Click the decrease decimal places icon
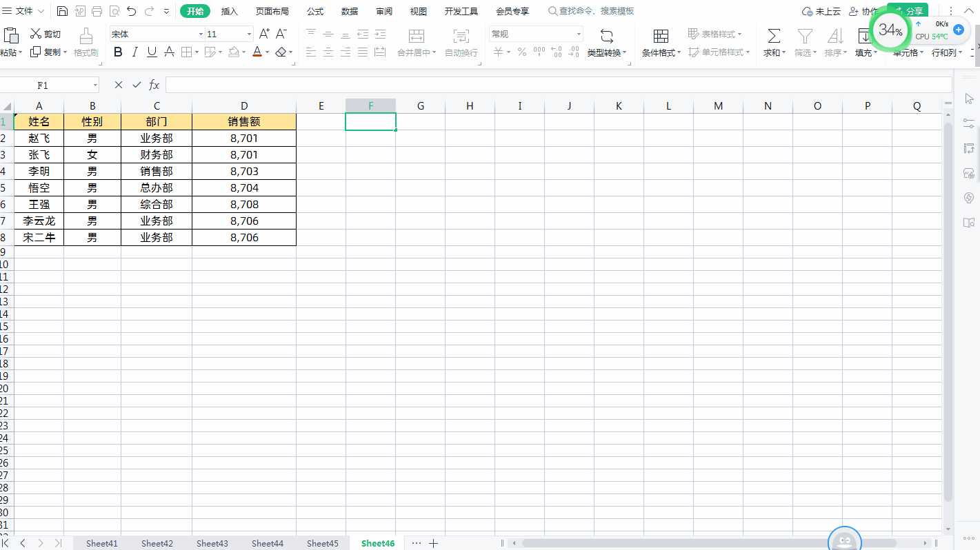Image resolution: width=980 pixels, height=550 pixels. click(574, 52)
